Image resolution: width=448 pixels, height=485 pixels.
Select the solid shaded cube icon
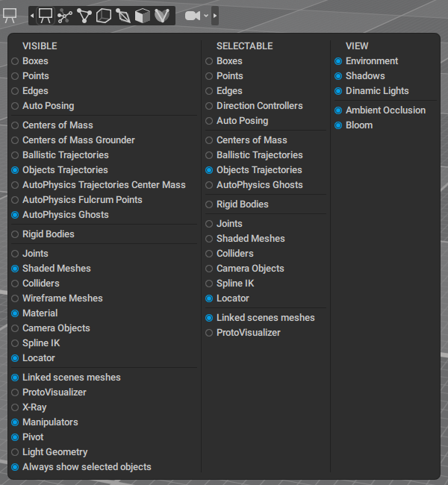point(143,15)
